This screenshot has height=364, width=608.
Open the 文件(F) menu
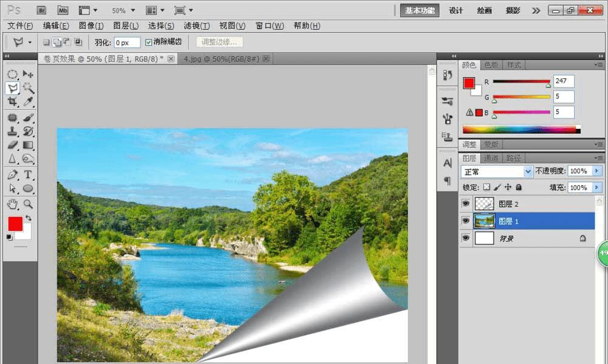[20, 26]
